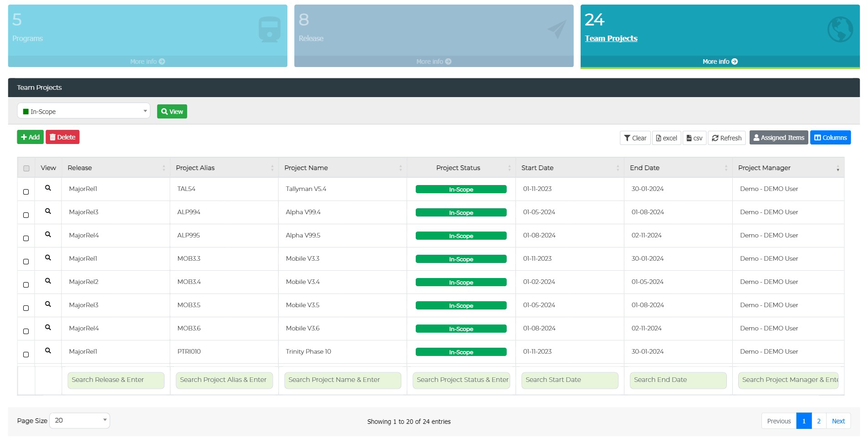Check the box for MOB3.5 row
868x448 pixels.
point(26,308)
